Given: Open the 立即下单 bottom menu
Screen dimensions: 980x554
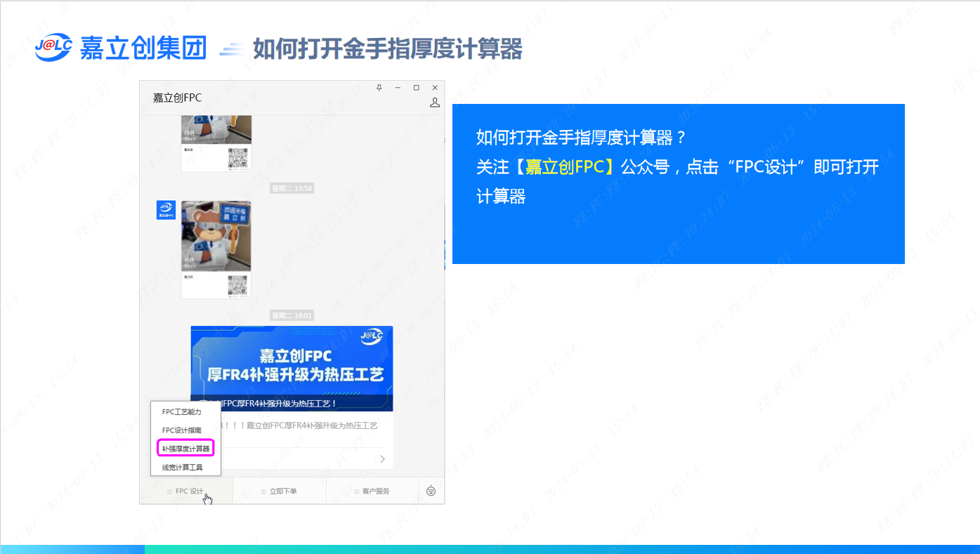Looking at the screenshot, I should click(280, 491).
